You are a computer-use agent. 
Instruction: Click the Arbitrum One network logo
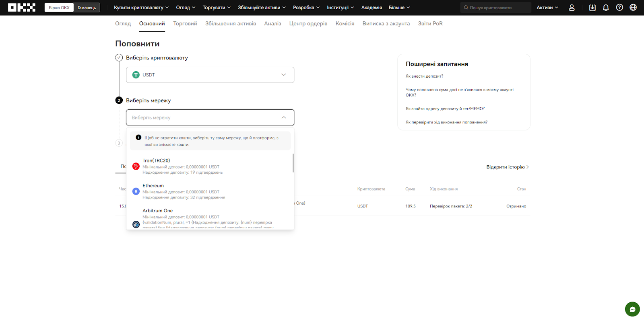pos(136,224)
